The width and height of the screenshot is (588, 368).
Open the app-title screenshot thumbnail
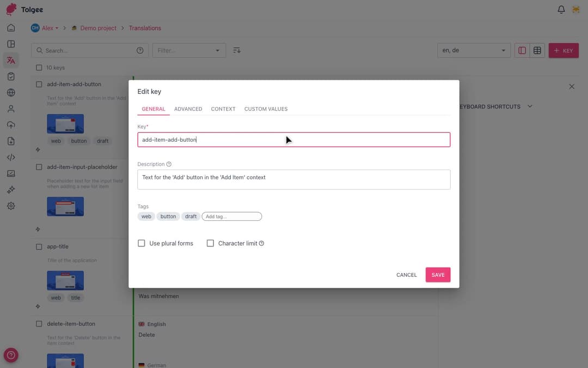(x=65, y=281)
